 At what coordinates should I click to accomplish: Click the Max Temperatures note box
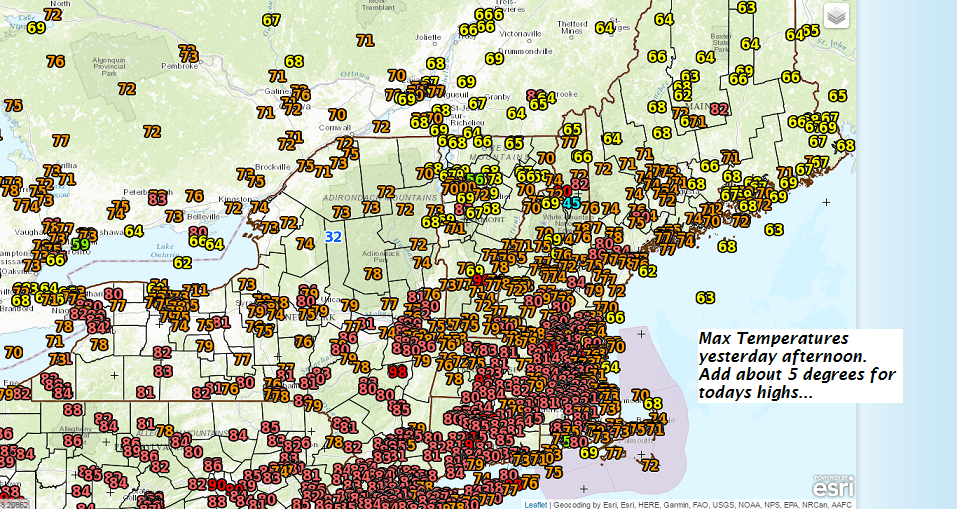797,365
